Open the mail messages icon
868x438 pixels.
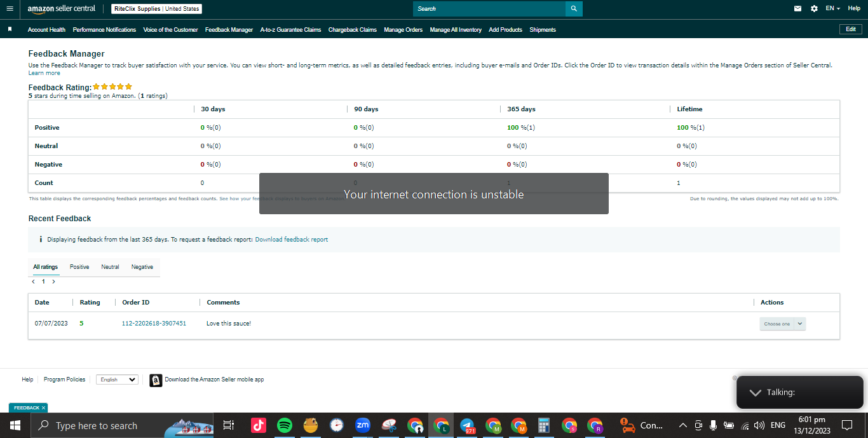click(798, 9)
